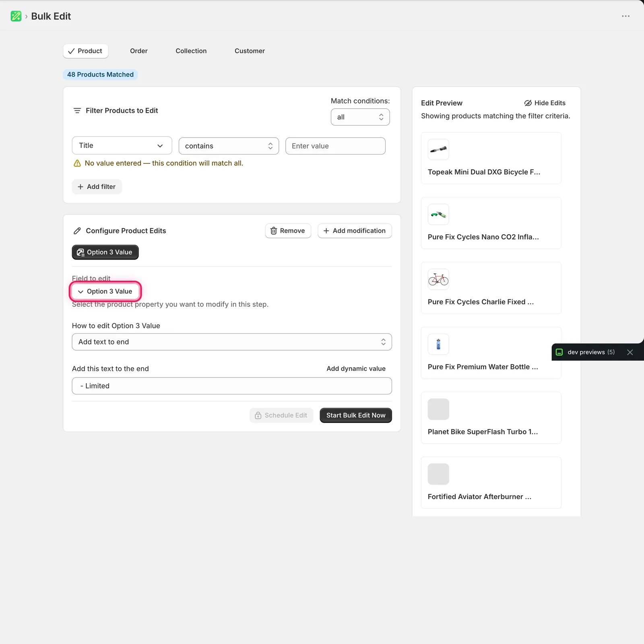Click the Fortified Aviator Afterburner title
This screenshot has height=644, width=644.
(480, 497)
